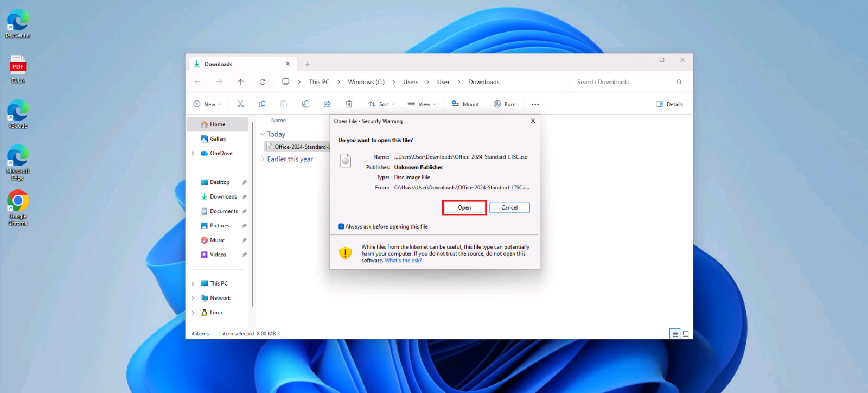
Task: Expand the Network tree node
Action: [x=193, y=298]
